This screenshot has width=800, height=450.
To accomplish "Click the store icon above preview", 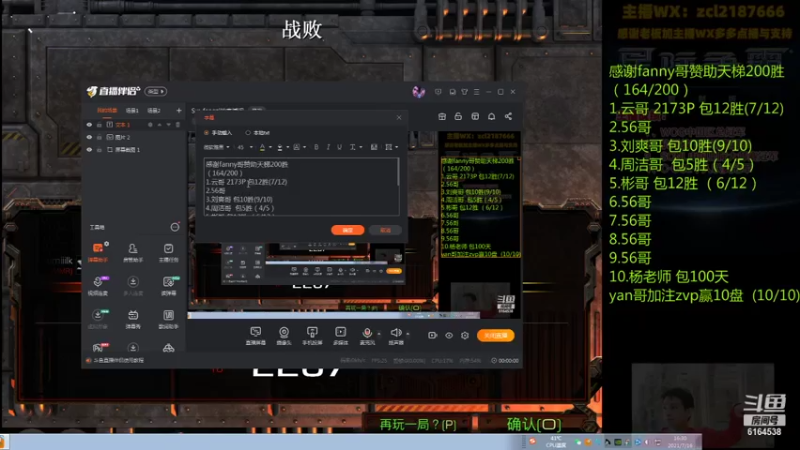I will click(x=442, y=116).
